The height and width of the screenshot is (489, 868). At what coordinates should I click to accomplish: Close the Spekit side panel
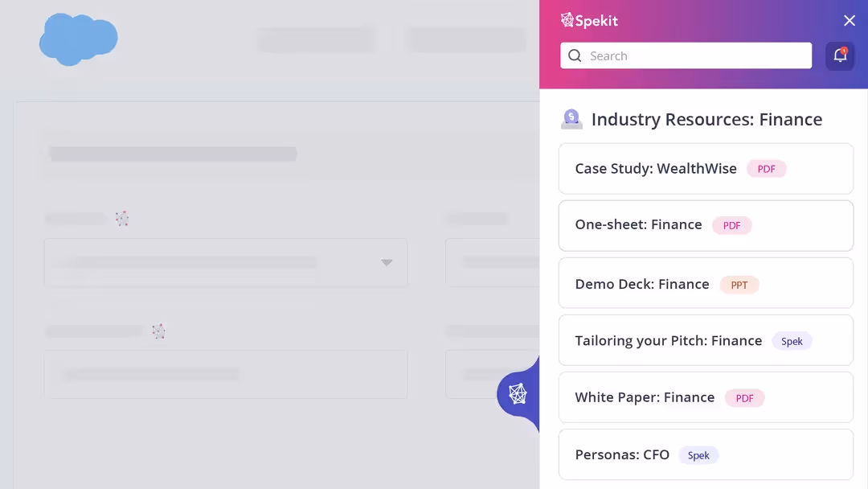click(x=850, y=20)
